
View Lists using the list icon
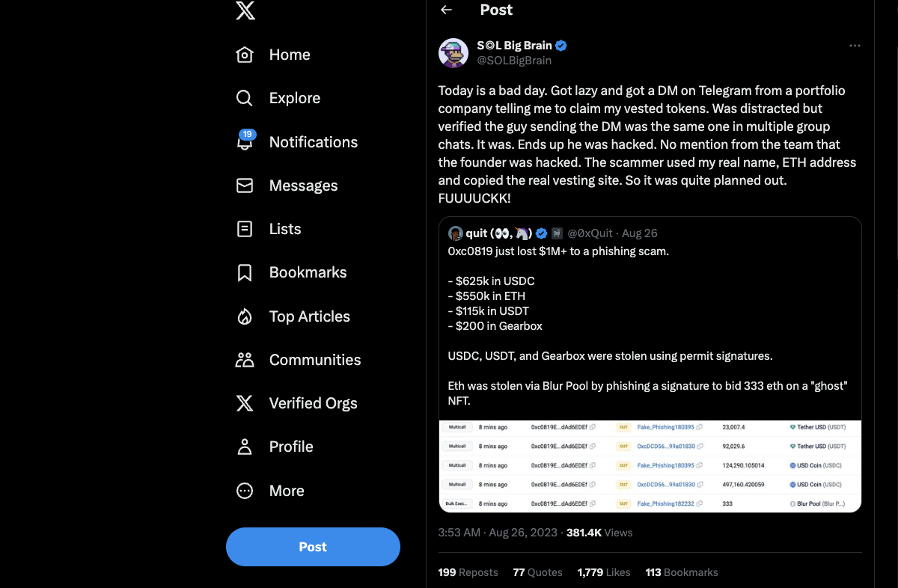(245, 228)
